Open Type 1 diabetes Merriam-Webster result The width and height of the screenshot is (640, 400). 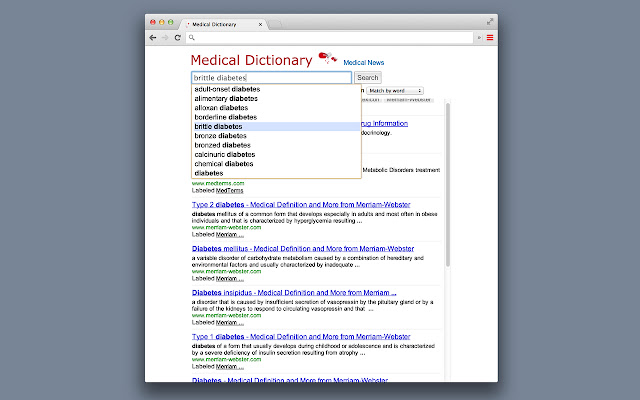pyautogui.click(x=301, y=337)
